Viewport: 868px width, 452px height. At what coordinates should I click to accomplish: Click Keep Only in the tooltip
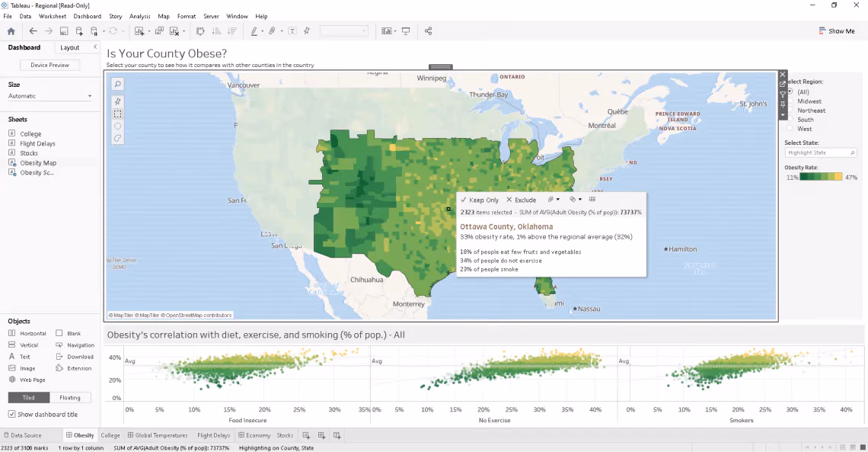pos(480,200)
